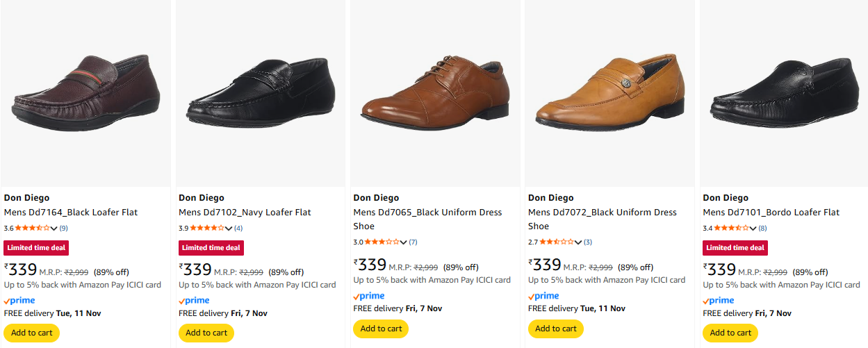Add the Dd7072 Uniform Dress Shoe to cart

(556, 329)
